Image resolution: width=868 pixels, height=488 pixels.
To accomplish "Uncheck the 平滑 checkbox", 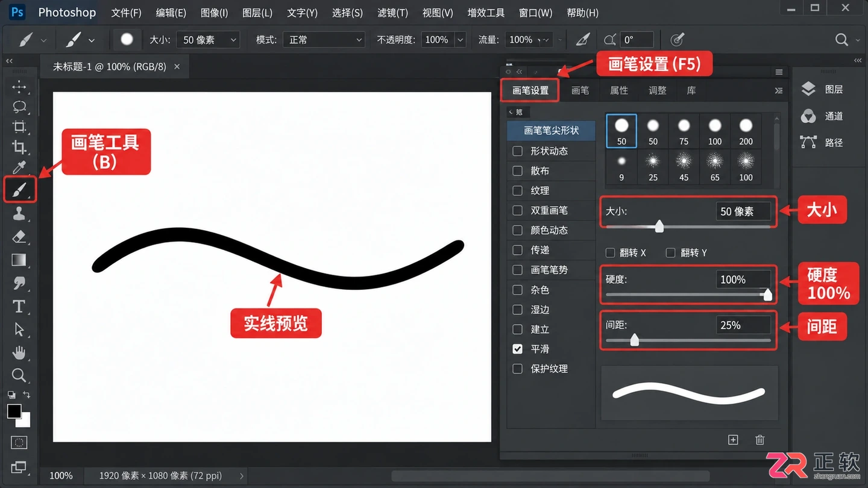I will pyautogui.click(x=517, y=349).
